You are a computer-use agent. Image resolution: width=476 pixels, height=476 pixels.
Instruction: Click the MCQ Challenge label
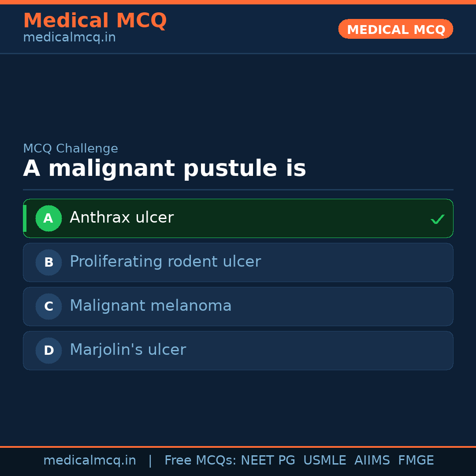pos(71,149)
